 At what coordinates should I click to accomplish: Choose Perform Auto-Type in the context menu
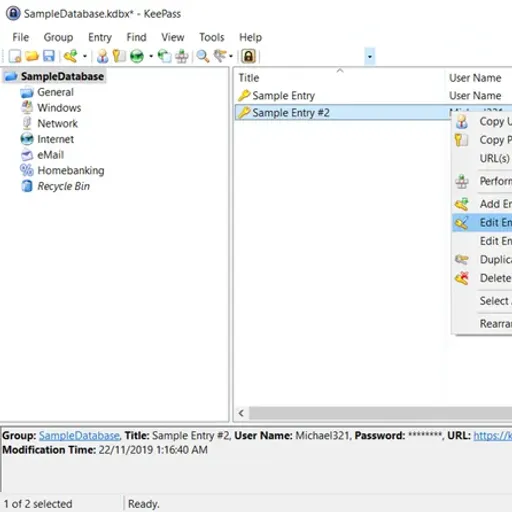click(483, 181)
